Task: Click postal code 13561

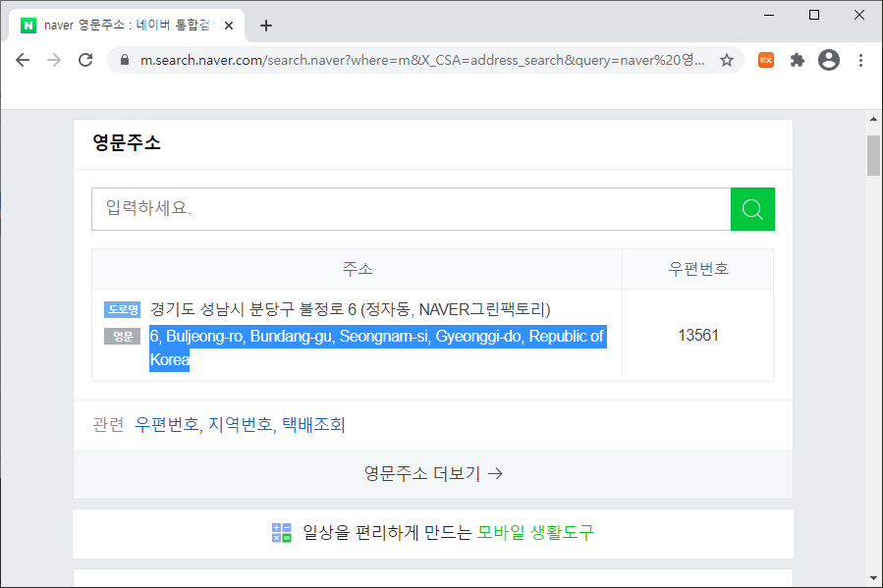Action: 698,336
